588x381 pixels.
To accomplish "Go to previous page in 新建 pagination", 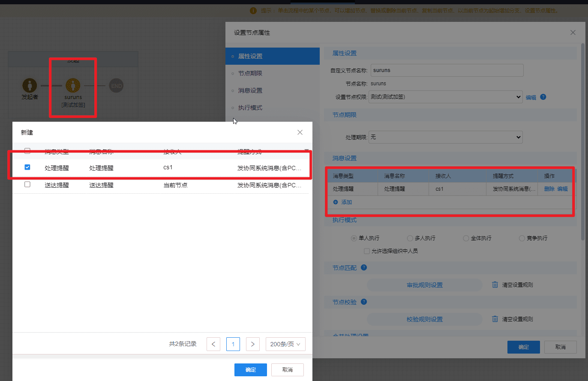I will (x=213, y=344).
